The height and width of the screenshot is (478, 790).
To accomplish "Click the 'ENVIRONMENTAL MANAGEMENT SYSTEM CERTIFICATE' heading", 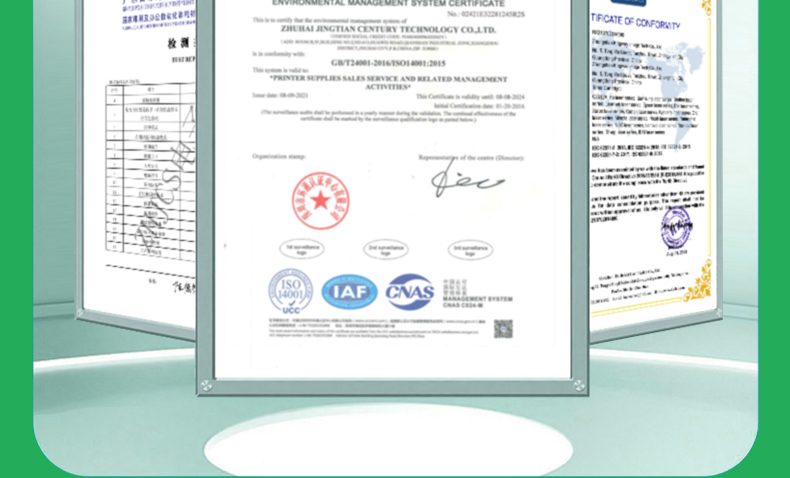I will pyautogui.click(x=388, y=4).
